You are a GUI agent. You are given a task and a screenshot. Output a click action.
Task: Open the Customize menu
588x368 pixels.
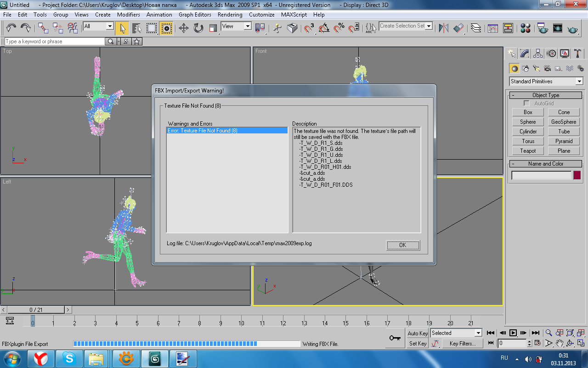(x=262, y=15)
